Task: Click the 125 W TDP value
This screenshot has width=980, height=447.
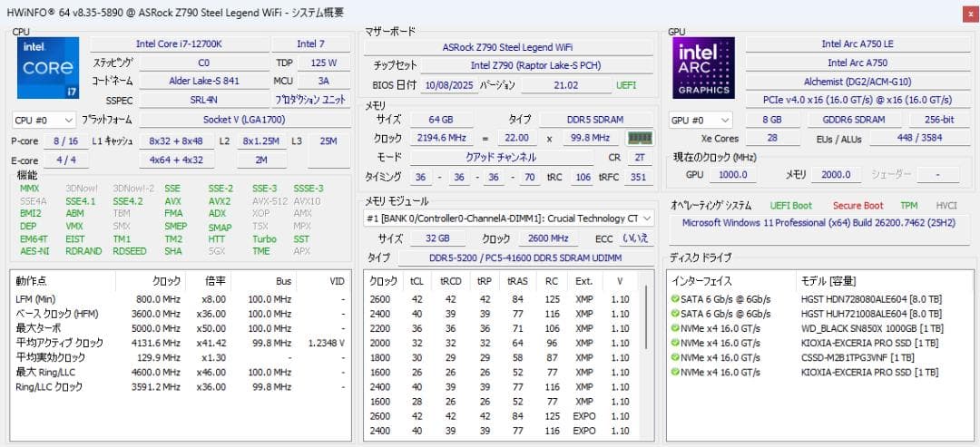Action: tap(324, 63)
